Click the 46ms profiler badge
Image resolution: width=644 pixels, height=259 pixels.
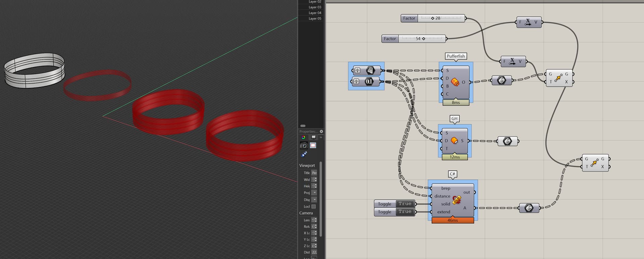pos(453,220)
